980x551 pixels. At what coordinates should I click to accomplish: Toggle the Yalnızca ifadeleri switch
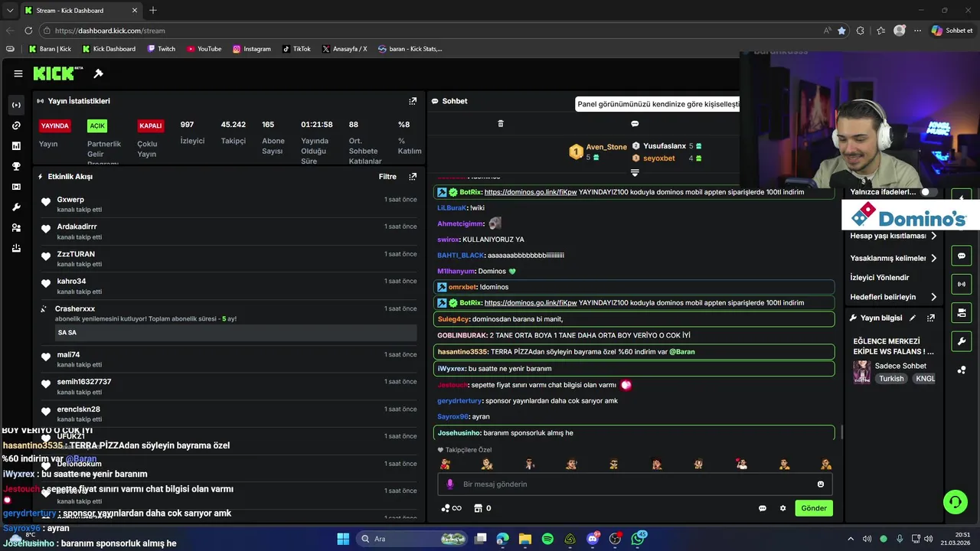point(929,192)
